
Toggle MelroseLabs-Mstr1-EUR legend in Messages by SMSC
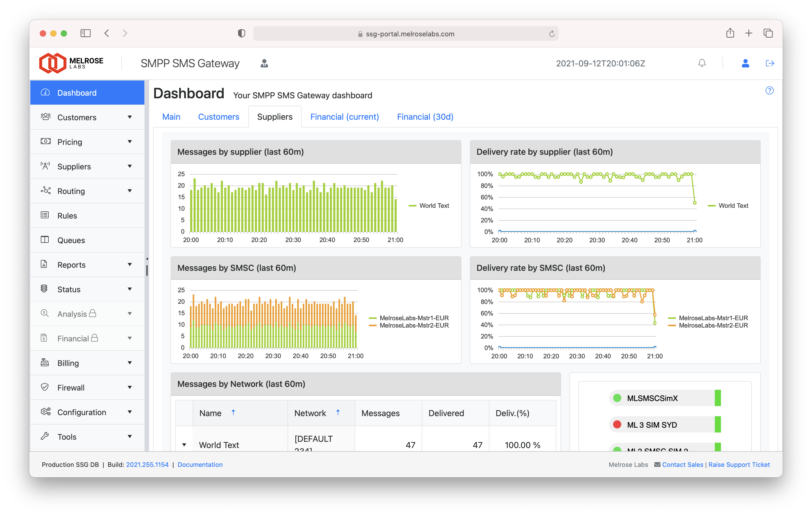(x=414, y=318)
